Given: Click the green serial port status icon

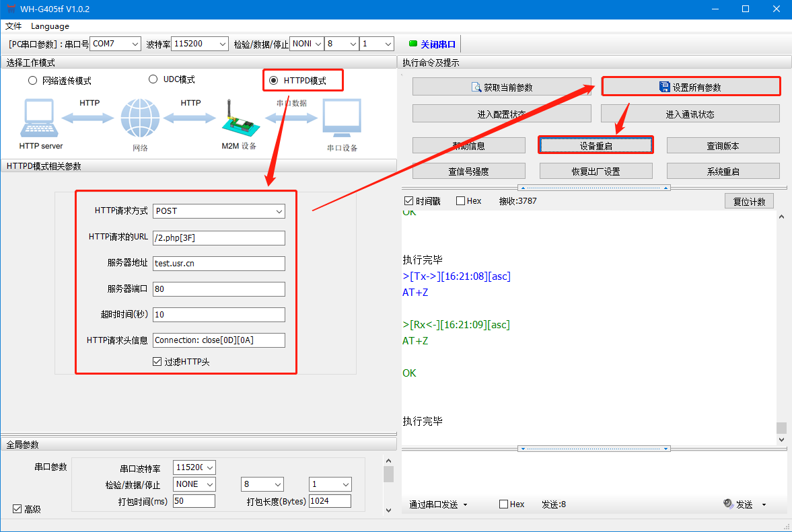Looking at the screenshot, I should click(x=413, y=44).
